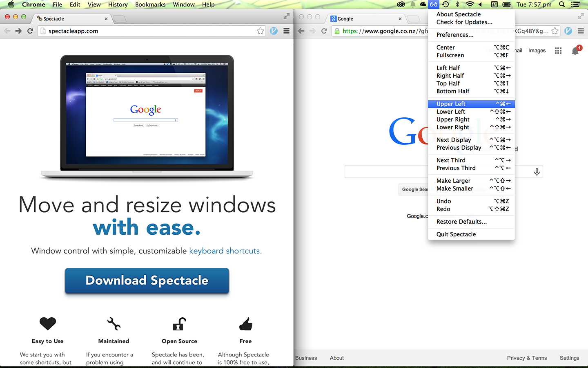Close the Google tab

point(400,19)
